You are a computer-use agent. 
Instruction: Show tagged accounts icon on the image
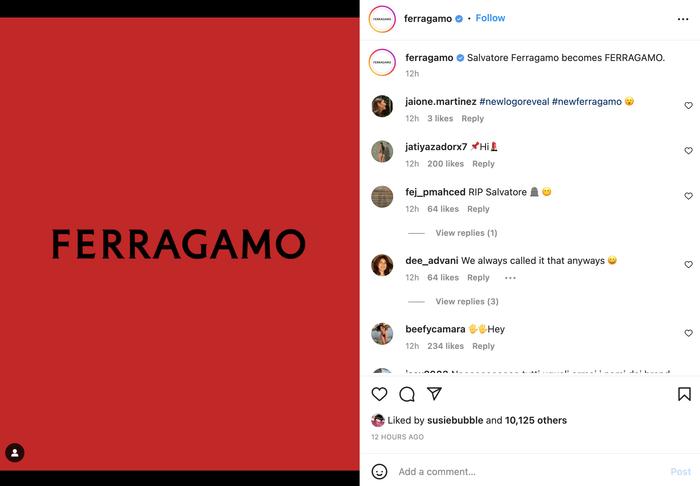coord(15,453)
